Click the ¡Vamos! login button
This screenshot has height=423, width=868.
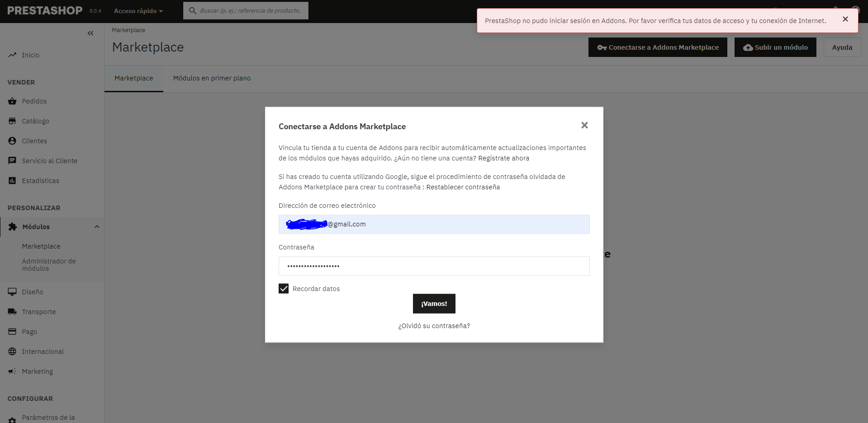[x=434, y=303]
